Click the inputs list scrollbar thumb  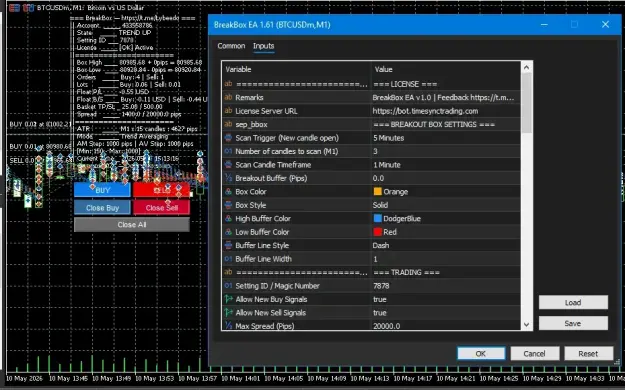pos(527,103)
